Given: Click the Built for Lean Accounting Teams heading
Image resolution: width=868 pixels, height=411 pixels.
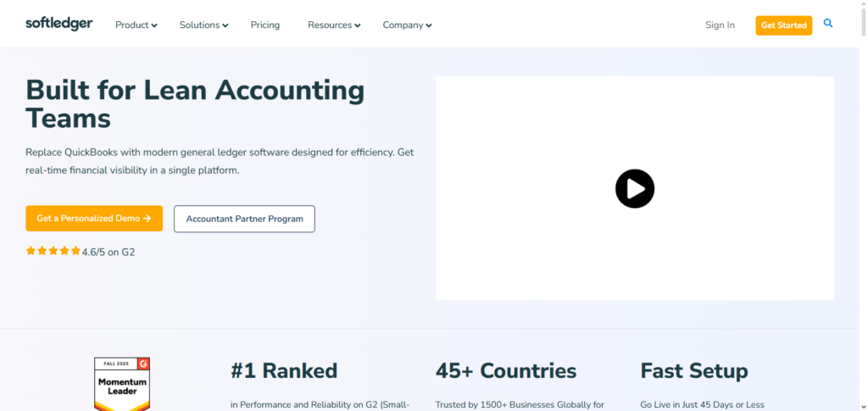Looking at the screenshot, I should pos(196,104).
